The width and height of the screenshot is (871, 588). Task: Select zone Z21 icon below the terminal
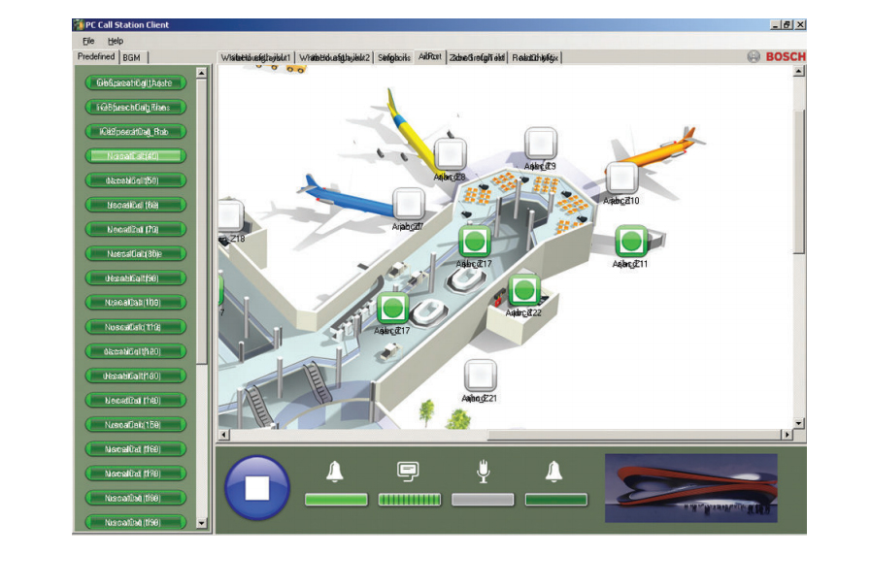click(480, 376)
